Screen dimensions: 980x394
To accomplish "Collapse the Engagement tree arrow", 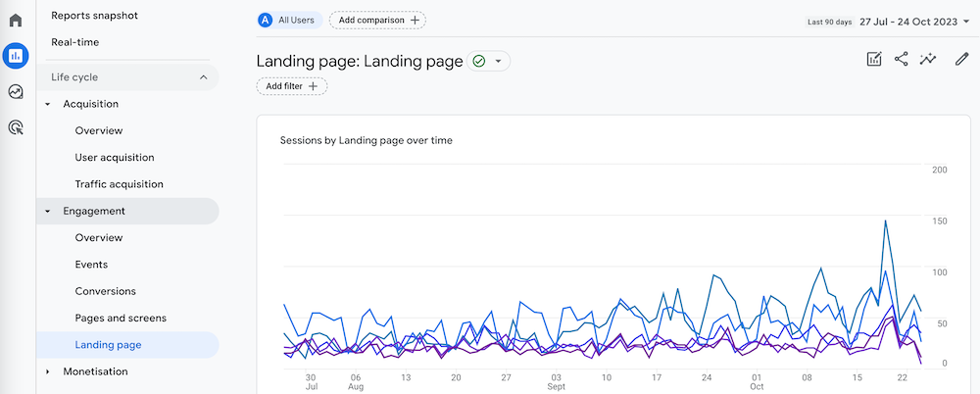I will pyautogui.click(x=47, y=212).
